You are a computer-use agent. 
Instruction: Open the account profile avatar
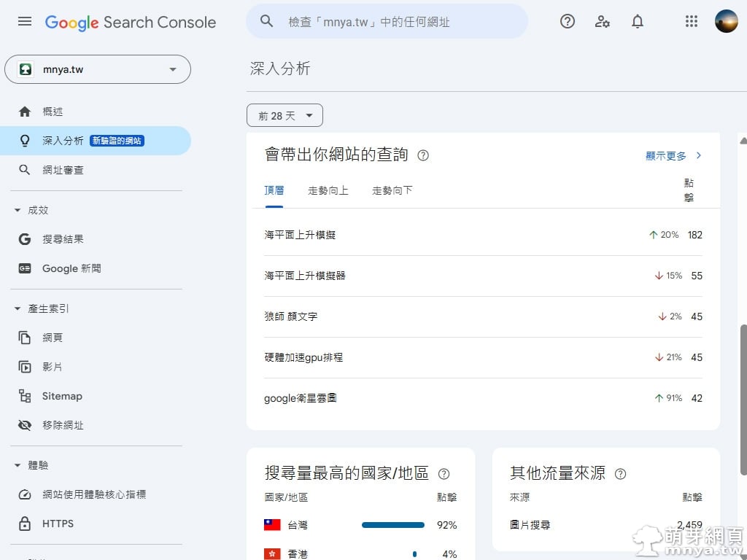727,22
